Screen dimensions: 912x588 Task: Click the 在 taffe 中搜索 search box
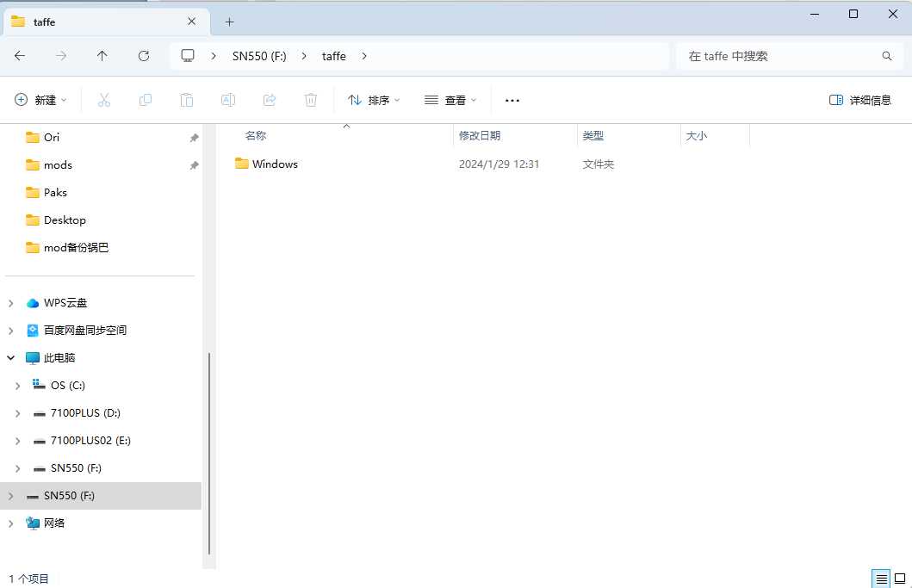[779, 56]
